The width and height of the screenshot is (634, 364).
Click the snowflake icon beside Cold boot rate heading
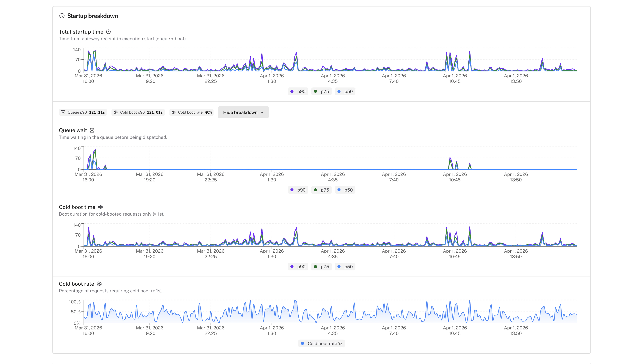99,284
